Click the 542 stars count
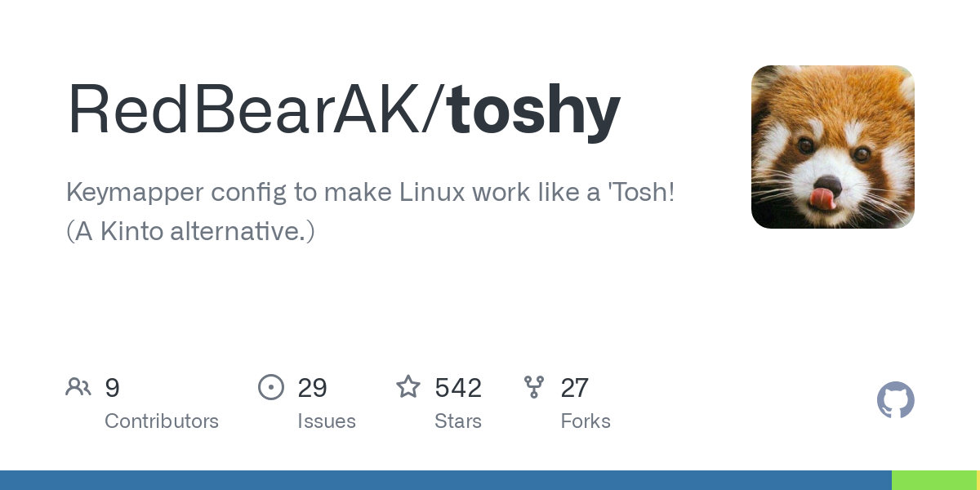980x490 pixels. [x=458, y=388]
